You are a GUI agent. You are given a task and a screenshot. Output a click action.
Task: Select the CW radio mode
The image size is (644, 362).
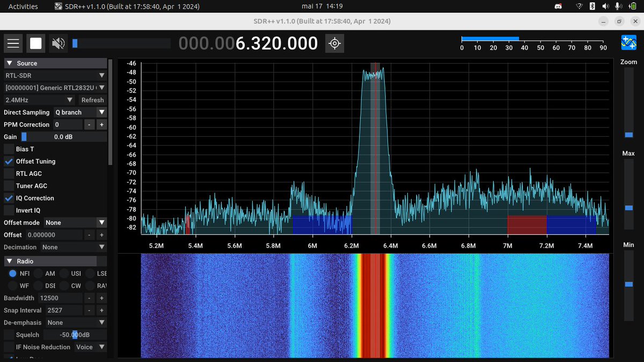pyautogui.click(x=64, y=286)
